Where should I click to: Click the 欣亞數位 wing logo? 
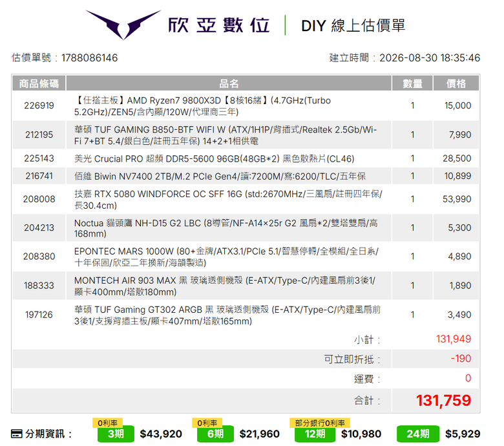[123, 25]
